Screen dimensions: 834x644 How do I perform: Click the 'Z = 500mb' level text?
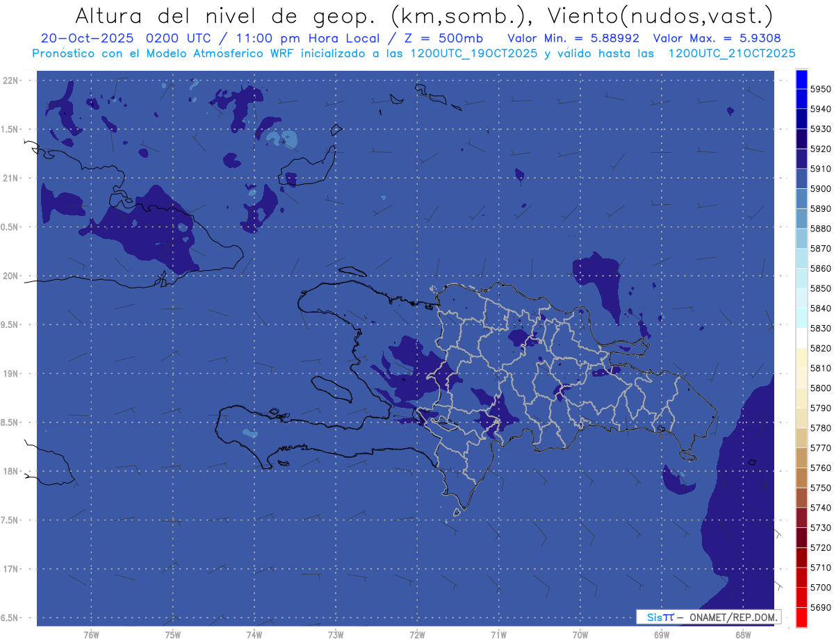point(443,38)
